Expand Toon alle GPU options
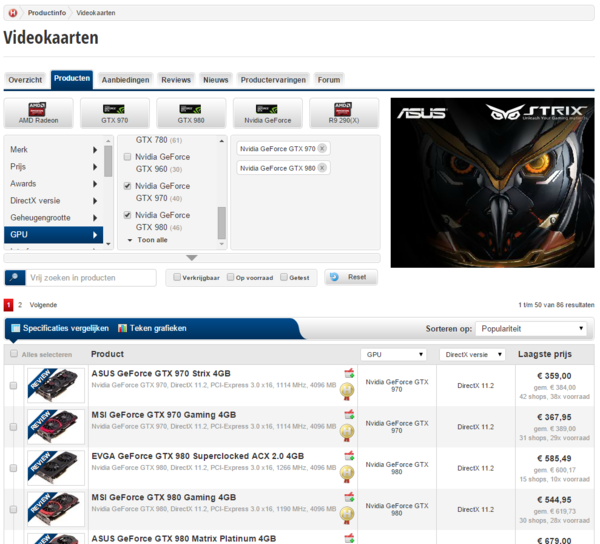Image resolution: width=600 pixels, height=544 pixels. [x=148, y=240]
